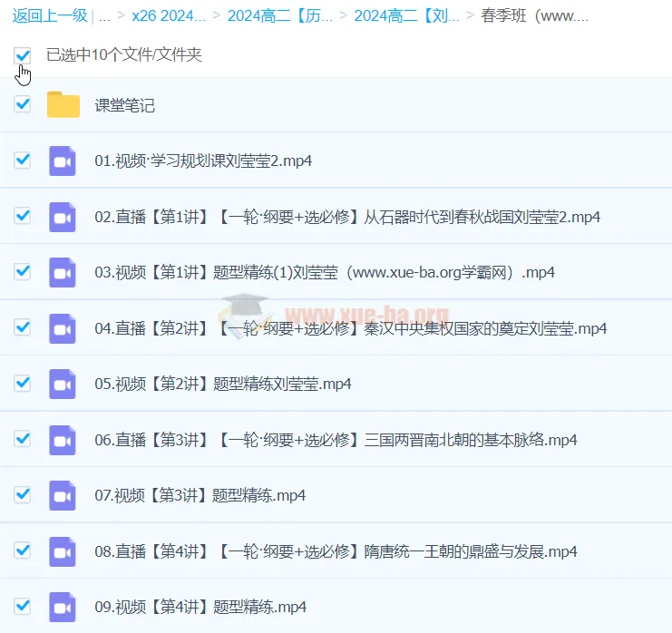Screen dimensions: 672x633
Task: Click video icon of 04.直播【第2讲】 file
Action: coord(63,328)
